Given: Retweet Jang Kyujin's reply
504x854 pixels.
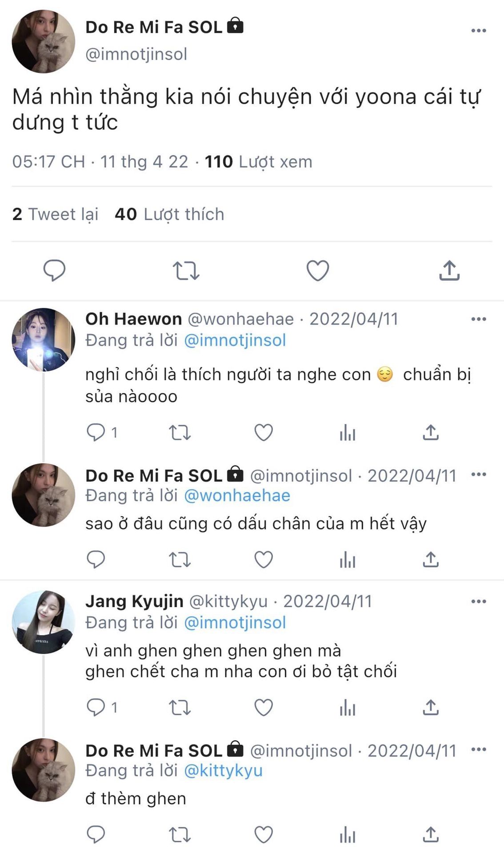Looking at the screenshot, I should pos(180,707).
